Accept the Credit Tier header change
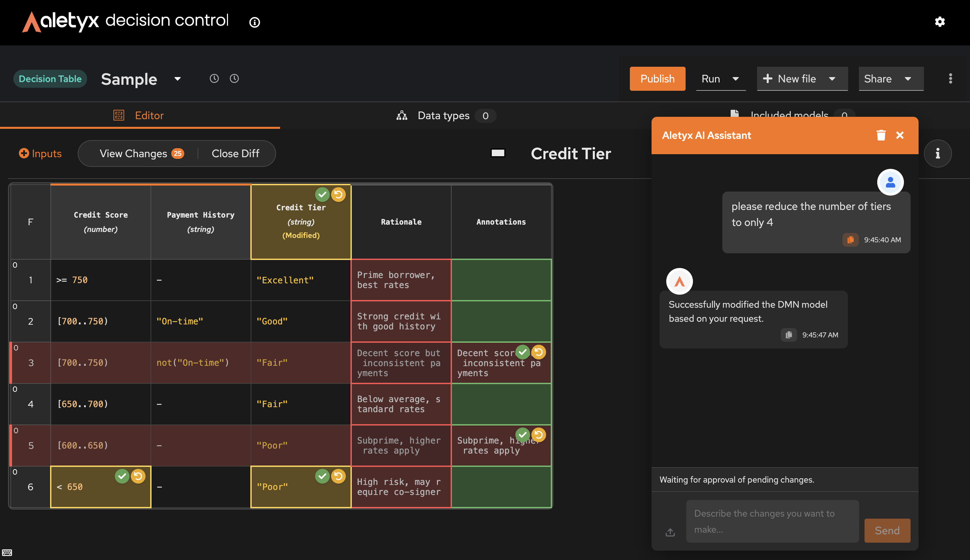The height and width of the screenshot is (560, 970). coord(322,195)
